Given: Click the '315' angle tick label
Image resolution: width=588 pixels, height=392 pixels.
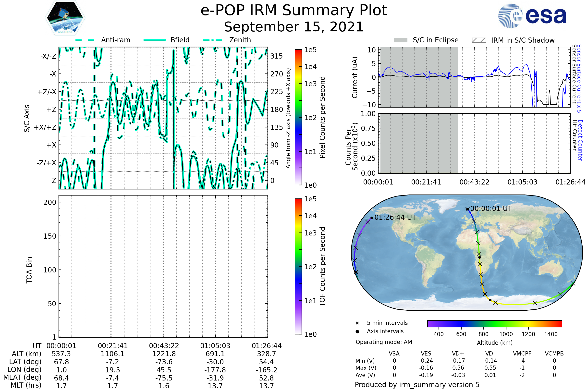Looking at the screenshot, I should [277, 56].
